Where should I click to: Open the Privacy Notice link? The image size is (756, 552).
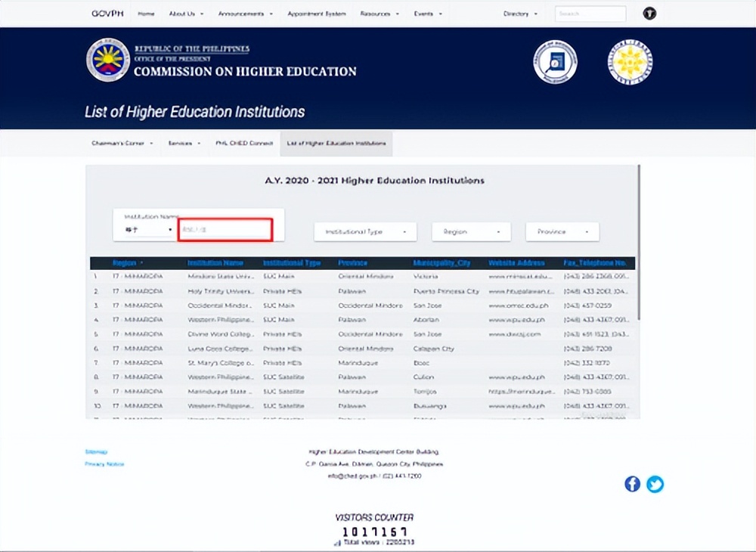104,464
